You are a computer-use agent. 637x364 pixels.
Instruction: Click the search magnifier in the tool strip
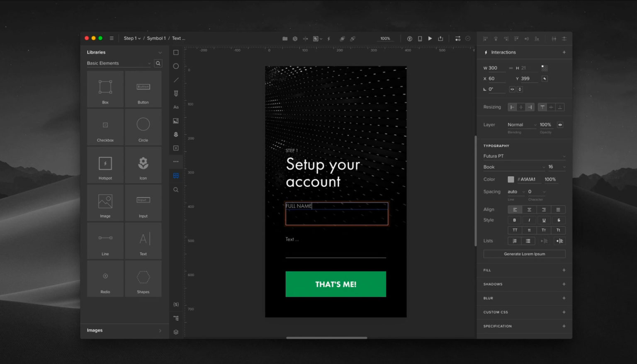176,190
